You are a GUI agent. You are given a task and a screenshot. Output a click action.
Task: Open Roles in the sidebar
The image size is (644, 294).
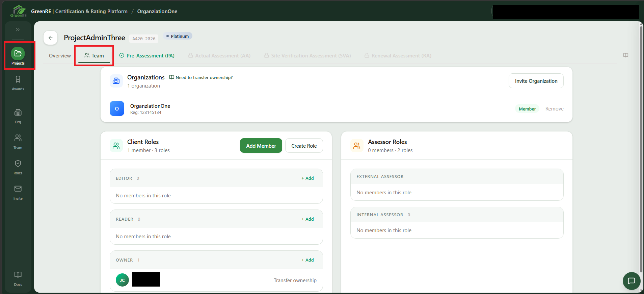pyautogui.click(x=18, y=167)
